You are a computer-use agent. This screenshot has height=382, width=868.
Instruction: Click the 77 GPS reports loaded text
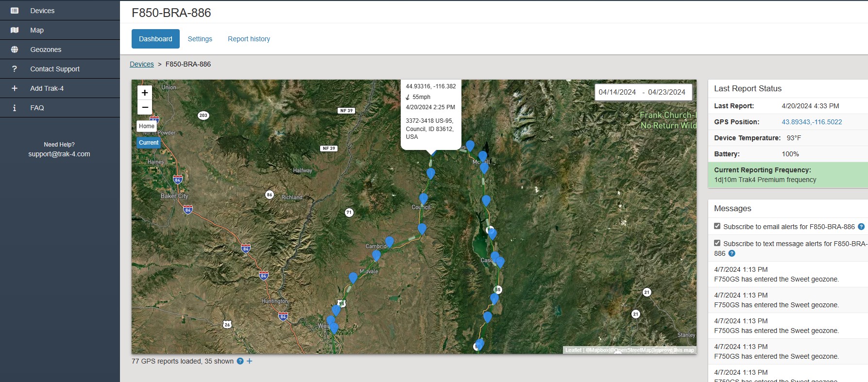tap(183, 361)
